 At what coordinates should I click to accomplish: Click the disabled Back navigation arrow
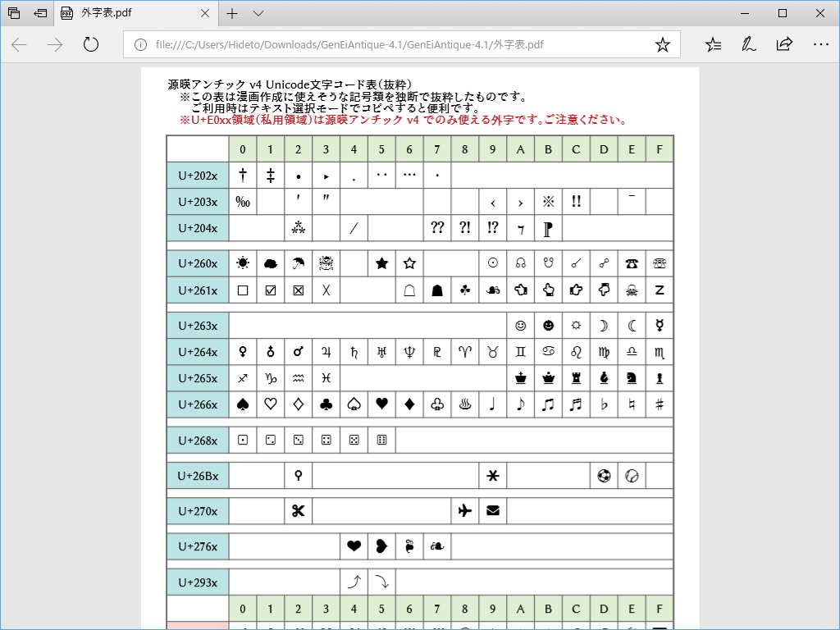(x=18, y=44)
